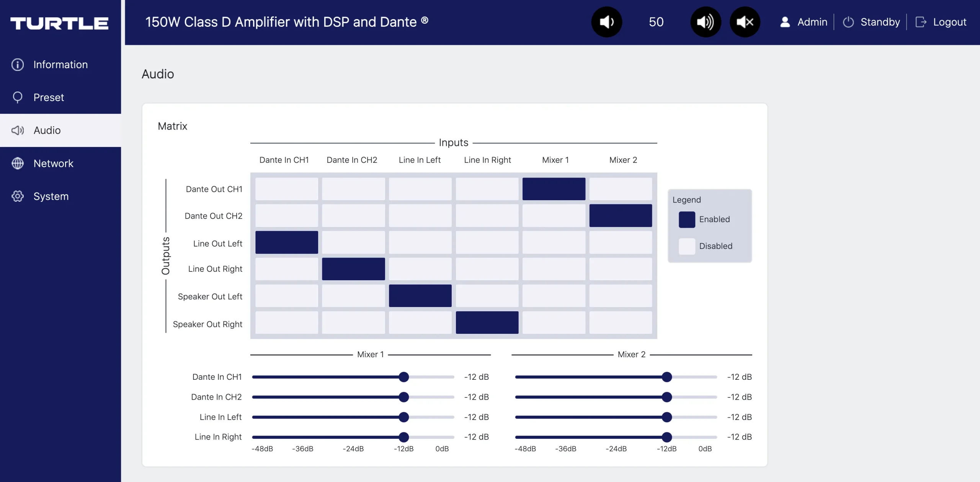Screen dimensions: 980x482
Task: Open the Preset menu item
Action: click(x=49, y=98)
